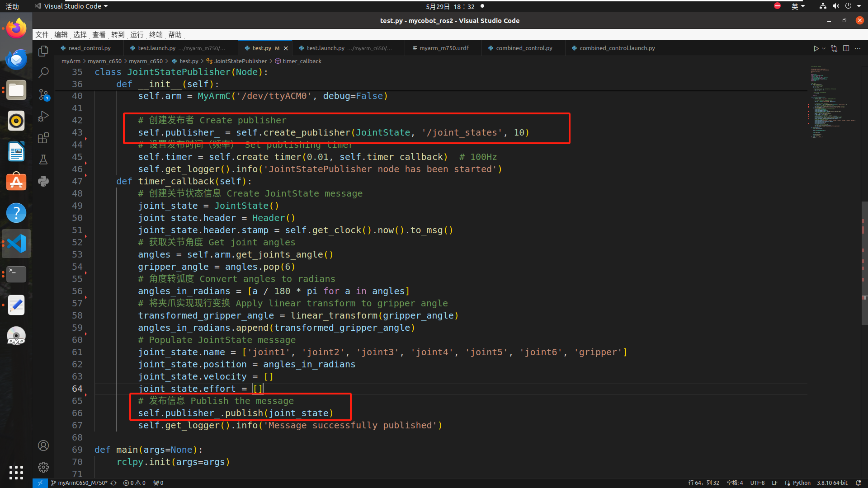The height and width of the screenshot is (488, 868).
Task: Show all applications grid
Action: click(x=16, y=472)
